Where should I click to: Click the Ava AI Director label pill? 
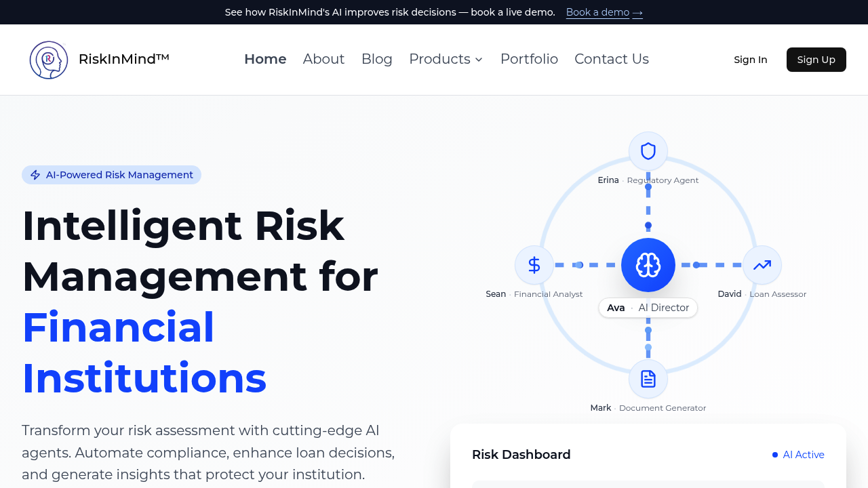point(648,308)
